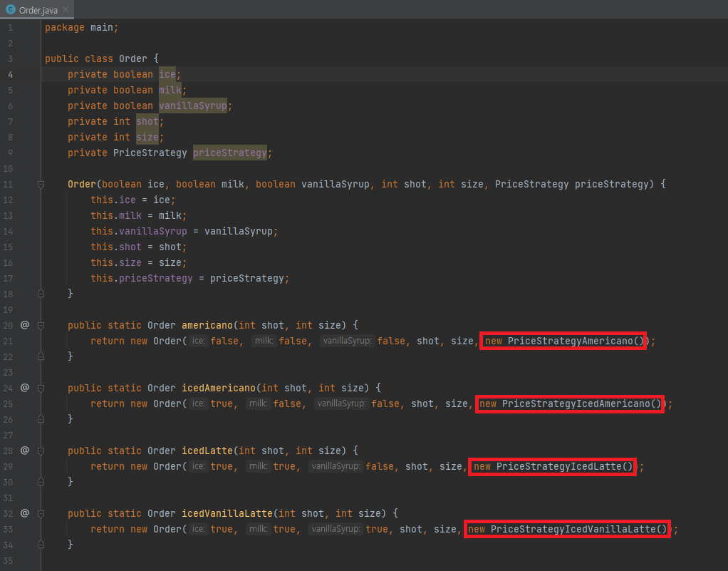
Task: Click the icedLatte method name
Action: pyautogui.click(x=207, y=451)
